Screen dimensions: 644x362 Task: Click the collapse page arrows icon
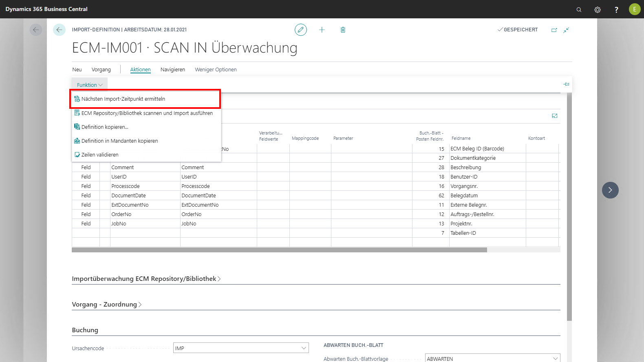[566, 30]
